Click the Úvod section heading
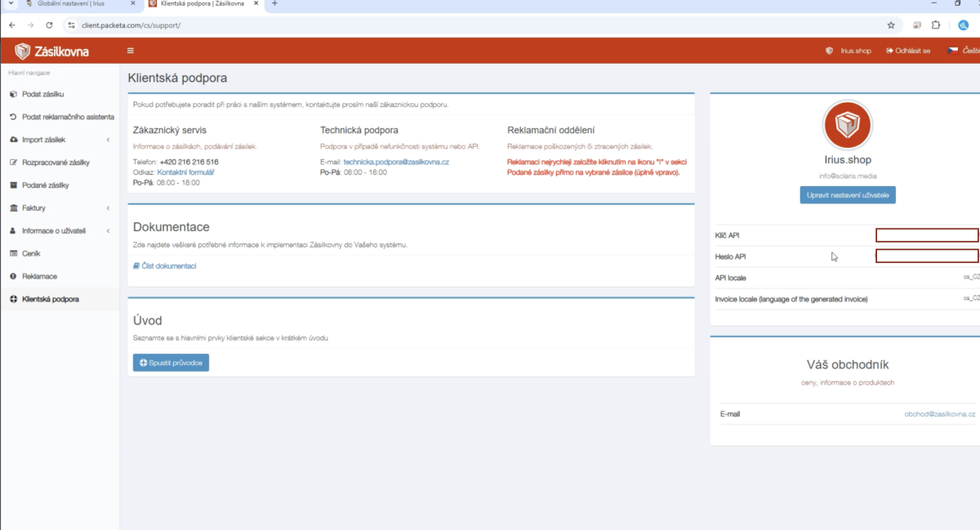Viewport: 980px width, 530px height. [147, 321]
